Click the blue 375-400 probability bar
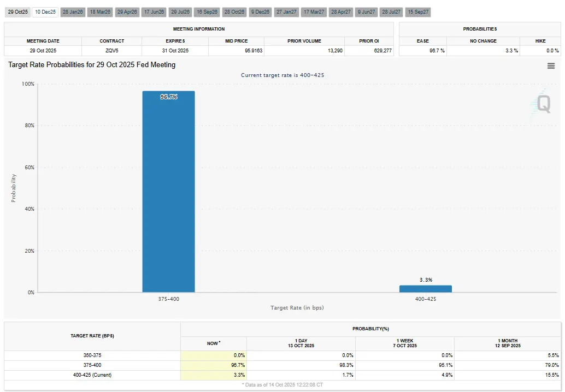Viewport: 565px width, 392px height. coord(168,191)
